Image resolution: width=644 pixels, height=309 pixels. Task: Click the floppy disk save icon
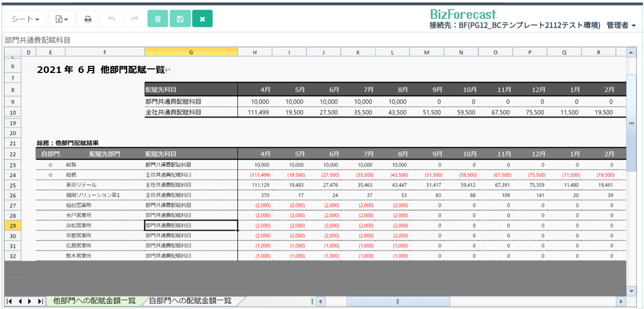coord(180,19)
